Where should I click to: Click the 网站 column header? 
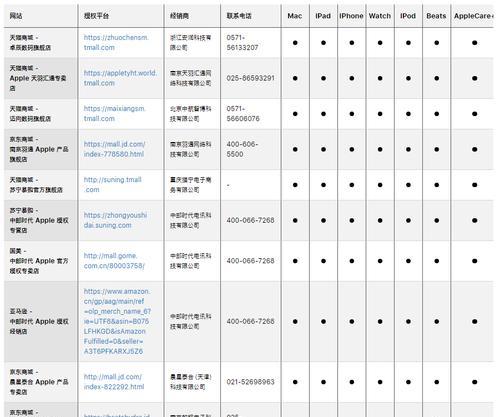(x=16, y=16)
